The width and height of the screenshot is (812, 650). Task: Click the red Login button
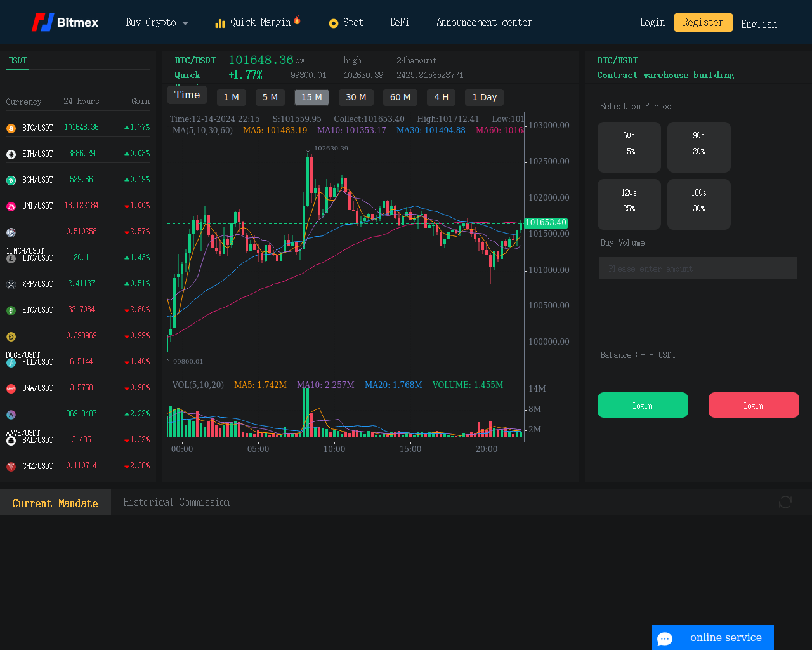pos(753,405)
